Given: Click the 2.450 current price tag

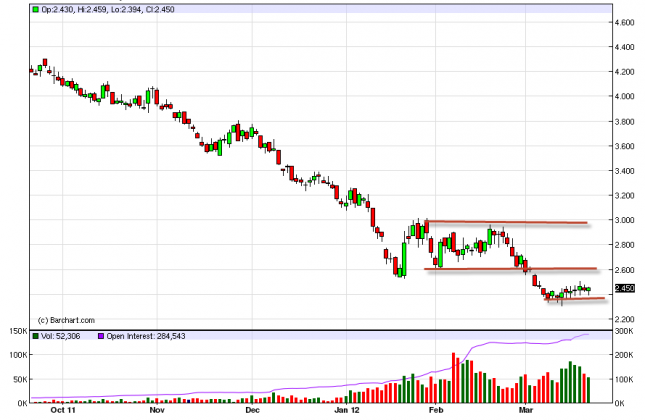Looking at the screenshot, I should 624,288.
